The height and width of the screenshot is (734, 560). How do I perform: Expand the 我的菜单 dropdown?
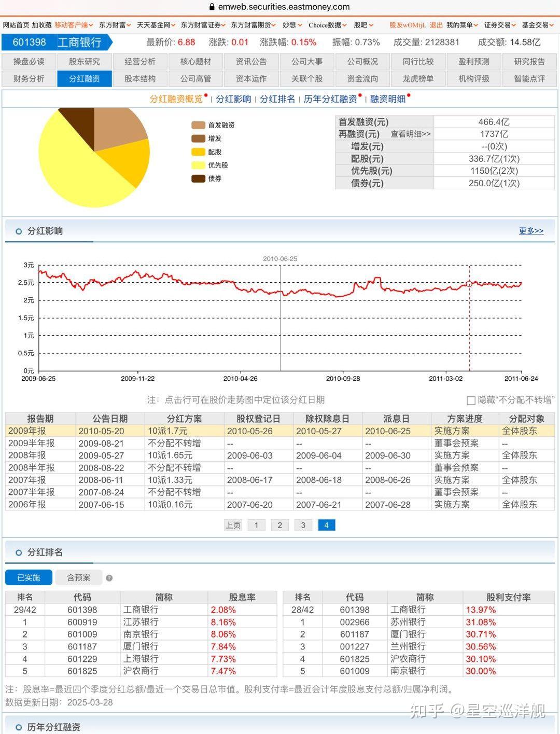point(462,25)
